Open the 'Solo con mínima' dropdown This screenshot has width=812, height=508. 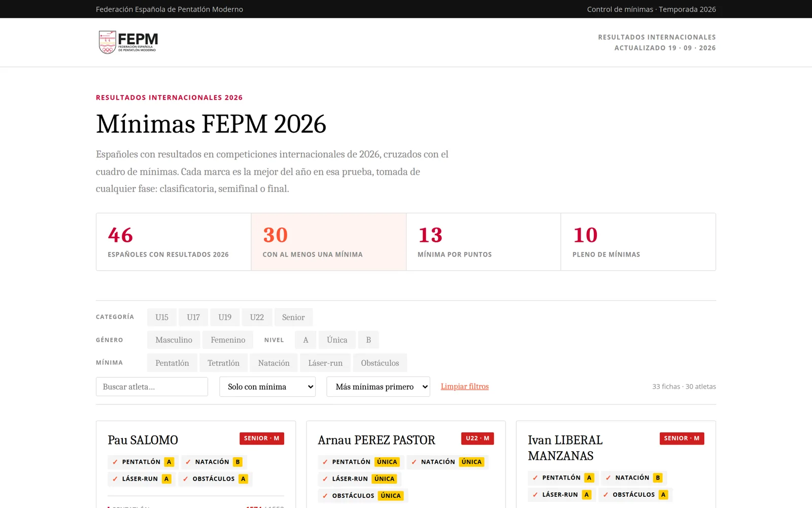click(x=267, y=387)
